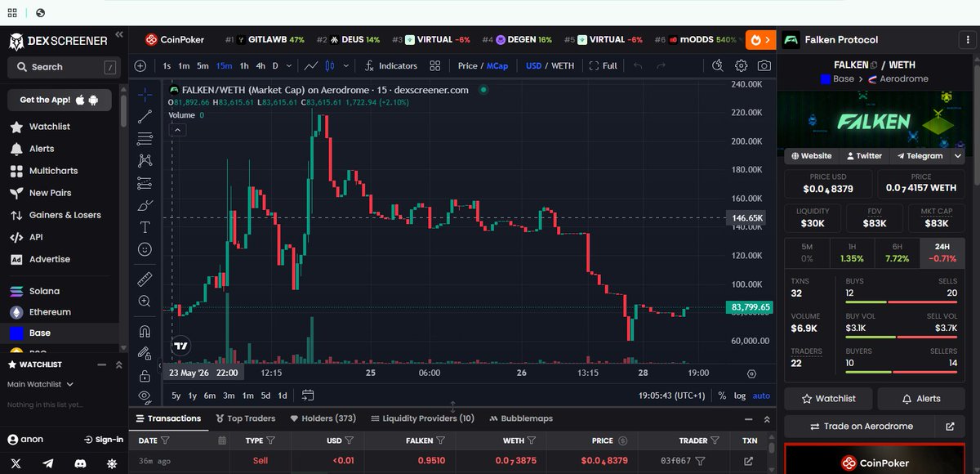Click the undo arrow in chart toolbar

click(x=638, y=65)
